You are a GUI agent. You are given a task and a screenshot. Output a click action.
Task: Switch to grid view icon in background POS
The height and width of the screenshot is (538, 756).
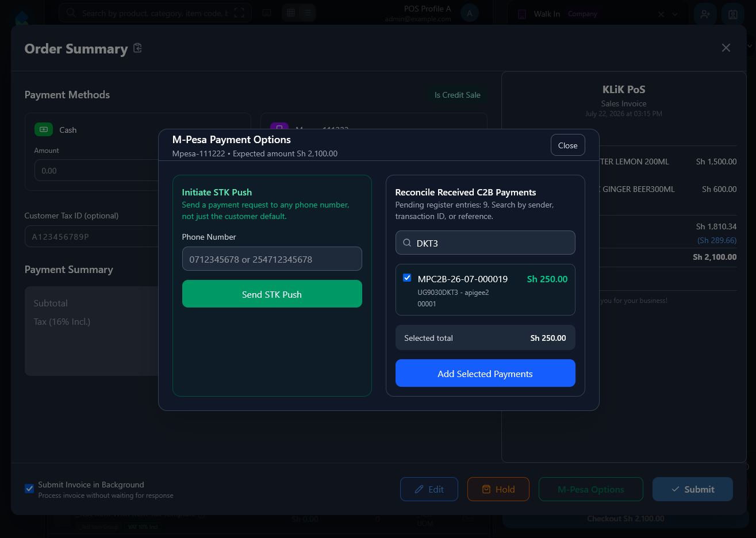point(291,13)
